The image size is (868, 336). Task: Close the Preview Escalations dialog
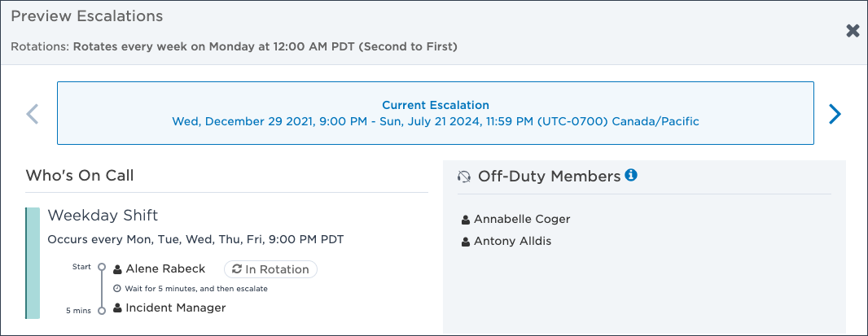tap(853, 31)
